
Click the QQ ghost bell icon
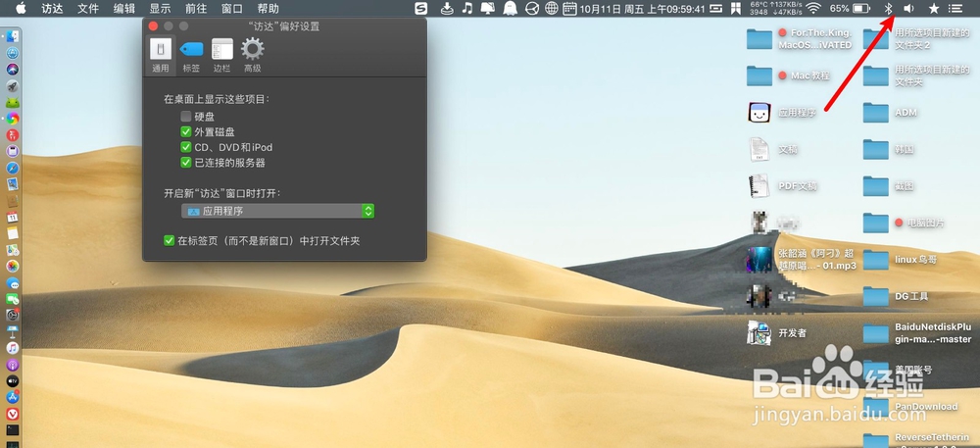(510, 9)
